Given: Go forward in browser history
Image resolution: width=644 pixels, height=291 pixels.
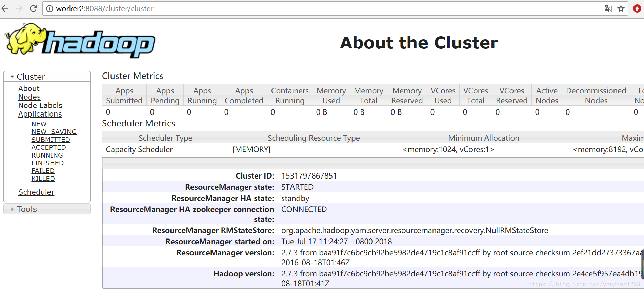Looking at the screenshot, I should (x=19, y=8).
